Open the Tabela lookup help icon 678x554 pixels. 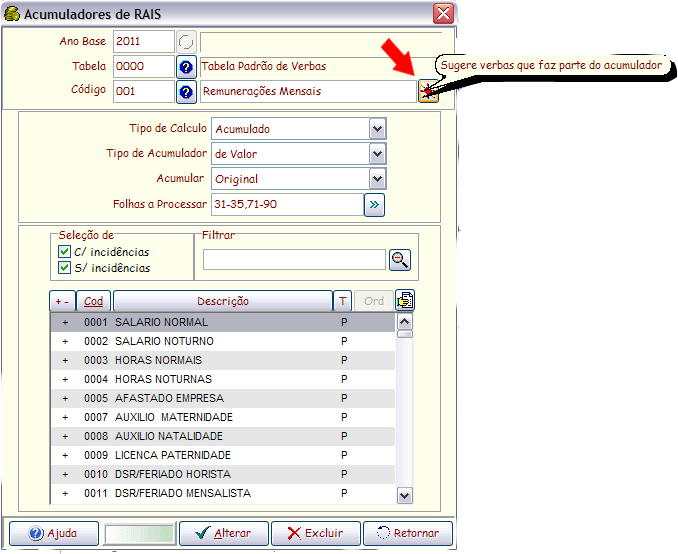click(x=186, y=67)
